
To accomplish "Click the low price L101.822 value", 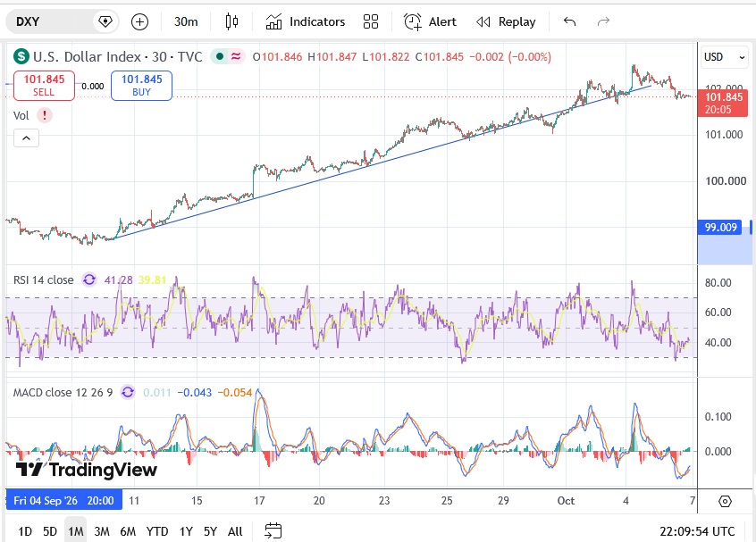I will [x=386, y=57].
